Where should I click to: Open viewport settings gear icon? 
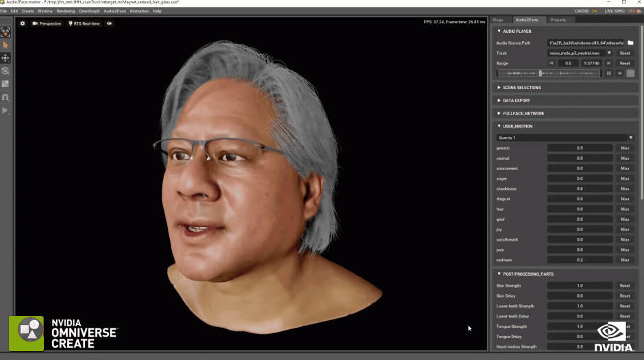pyautogui.click(x=23, y=23)
